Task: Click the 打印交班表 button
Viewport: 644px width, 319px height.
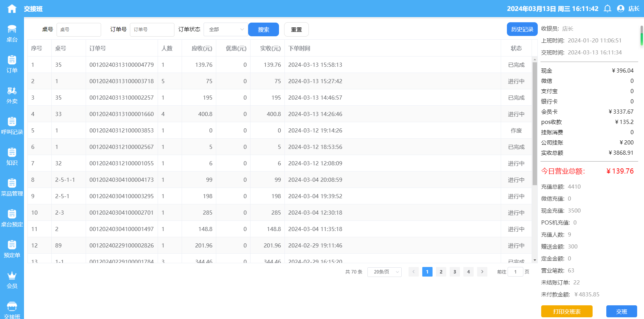Action: (x=567, y=311)
